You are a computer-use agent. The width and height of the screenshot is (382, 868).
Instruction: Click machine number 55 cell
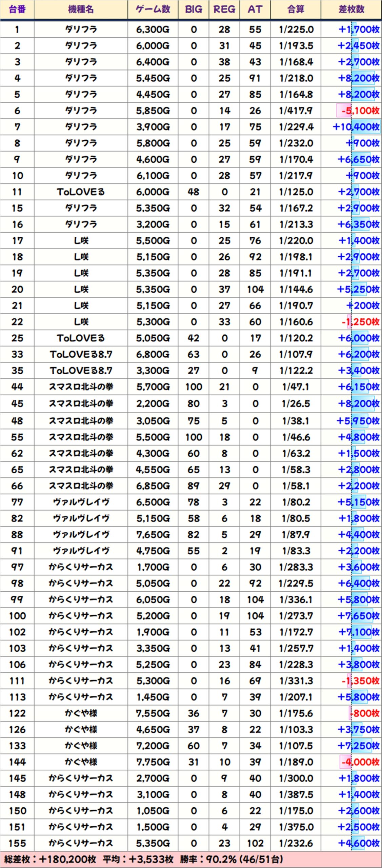click(x=17, y=437)
